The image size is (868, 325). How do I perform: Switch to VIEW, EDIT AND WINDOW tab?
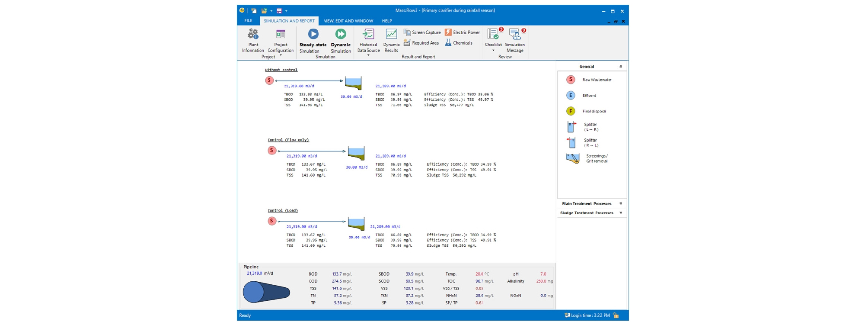click(x=348, y=21)
